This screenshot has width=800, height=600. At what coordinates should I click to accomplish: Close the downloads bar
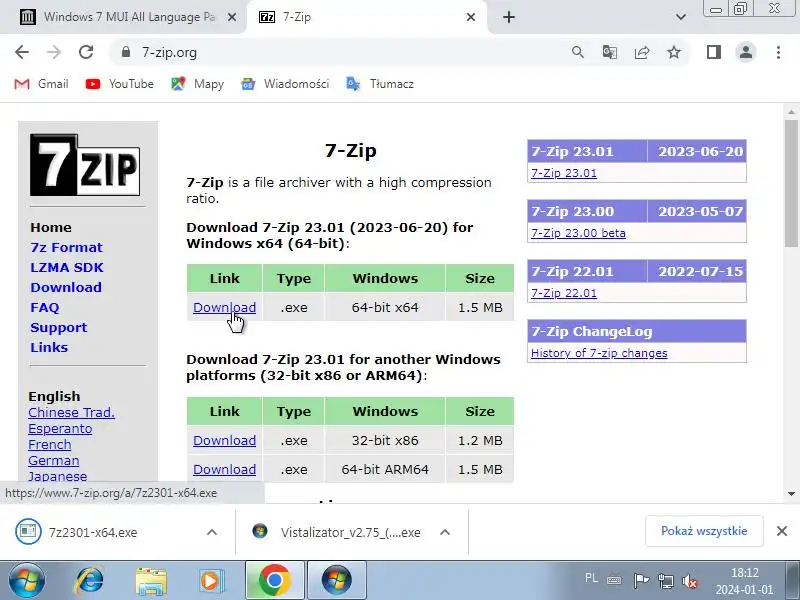tap(782, 531)
